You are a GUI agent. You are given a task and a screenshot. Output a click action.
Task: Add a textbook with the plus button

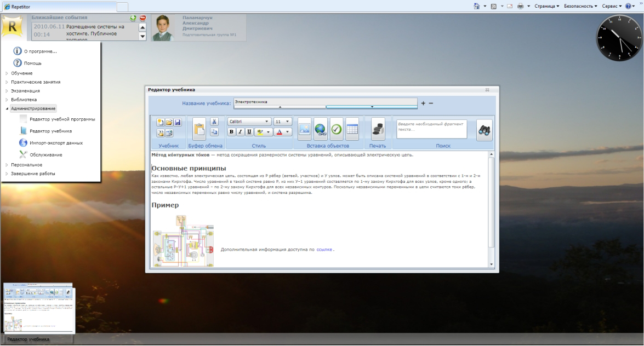click(x=423, y=103)
